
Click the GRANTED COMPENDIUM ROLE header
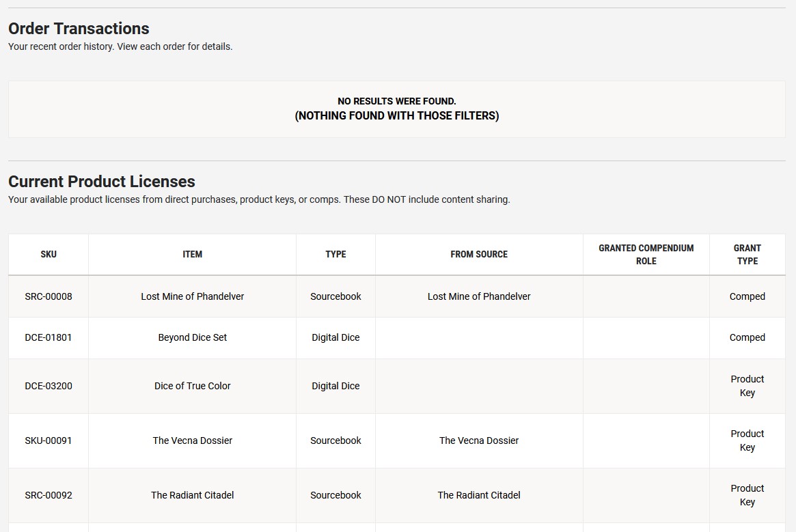coord(646,254)
